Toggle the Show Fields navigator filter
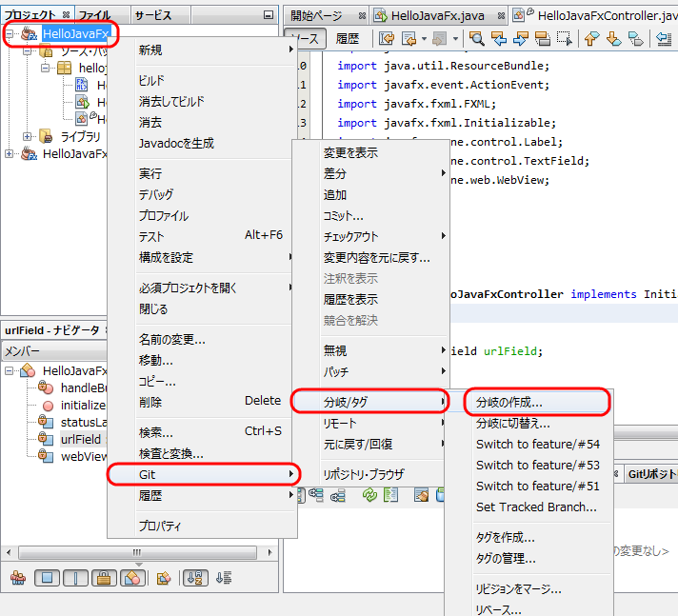678x616 pixels. pyautogui.click(x=47, y=577)
